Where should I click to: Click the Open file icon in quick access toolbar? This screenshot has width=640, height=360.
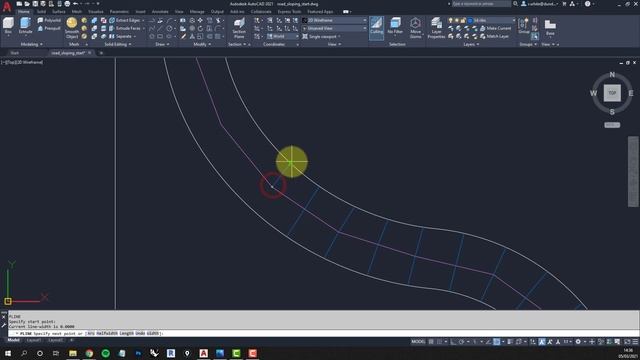coord(27,4)
